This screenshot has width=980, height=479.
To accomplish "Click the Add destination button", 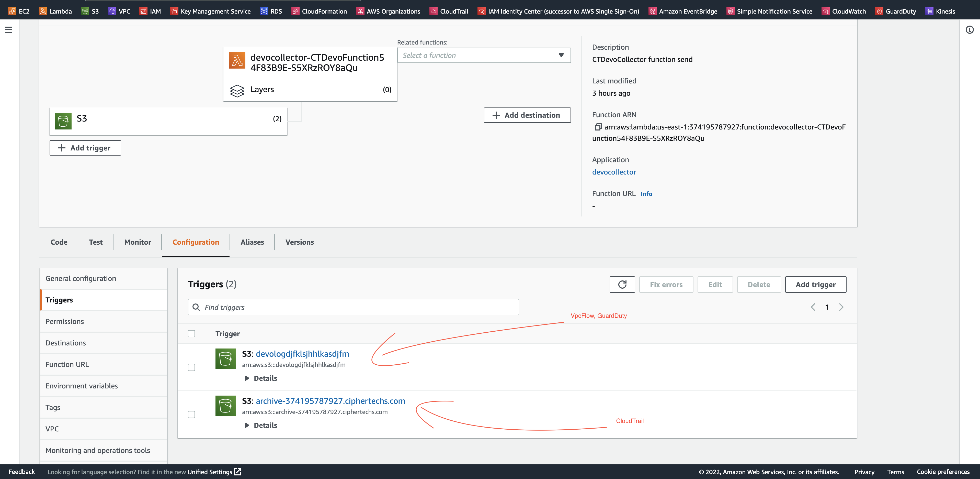I will (x=527, y=115).
